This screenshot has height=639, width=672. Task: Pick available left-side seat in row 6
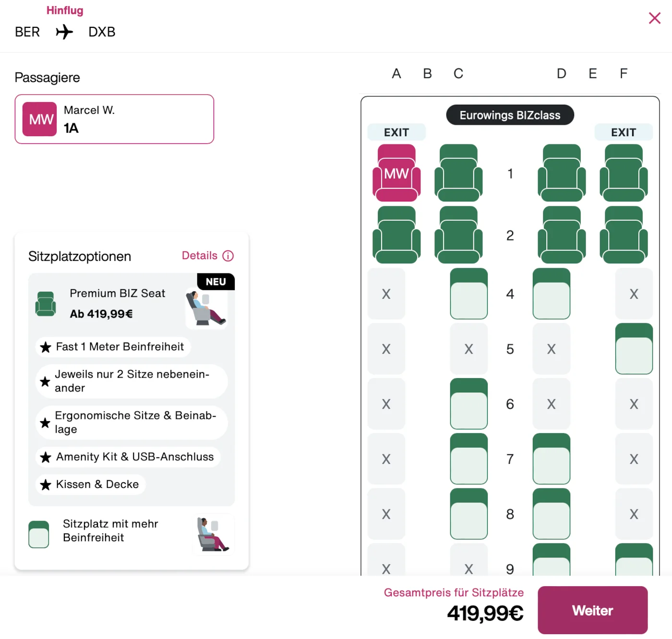click(469, 404)
